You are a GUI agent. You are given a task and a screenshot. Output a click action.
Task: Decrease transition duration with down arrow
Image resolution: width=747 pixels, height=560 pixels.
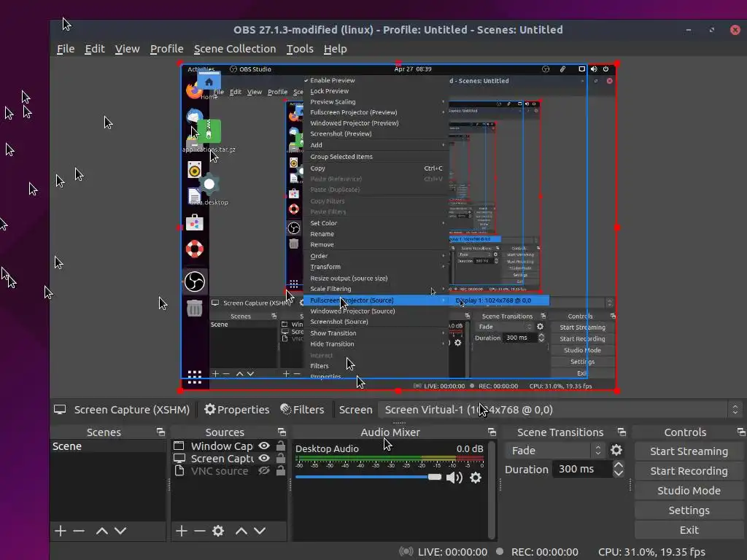click(x=619, y=473)
